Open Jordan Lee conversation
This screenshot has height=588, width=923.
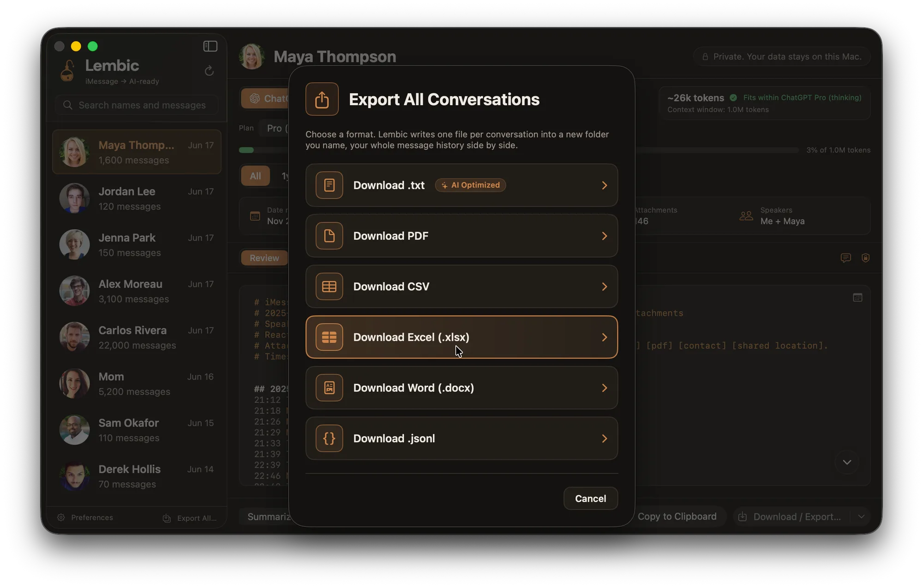(137, 198)
